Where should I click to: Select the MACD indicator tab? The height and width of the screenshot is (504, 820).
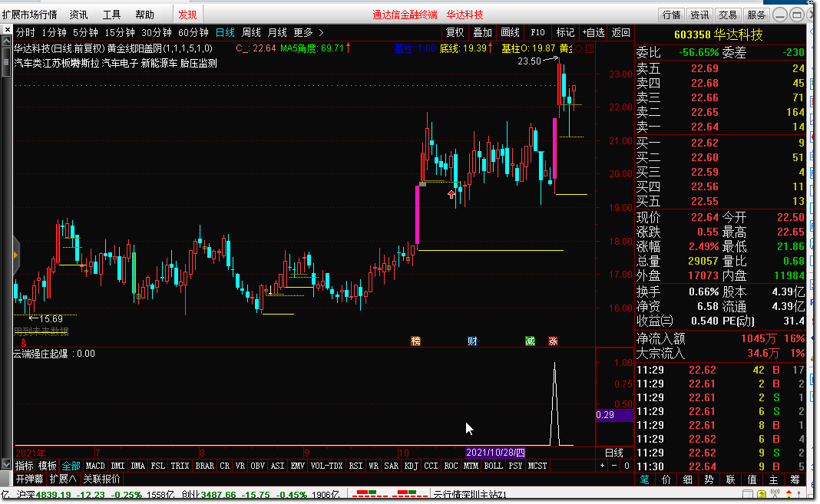pos(95,466)
